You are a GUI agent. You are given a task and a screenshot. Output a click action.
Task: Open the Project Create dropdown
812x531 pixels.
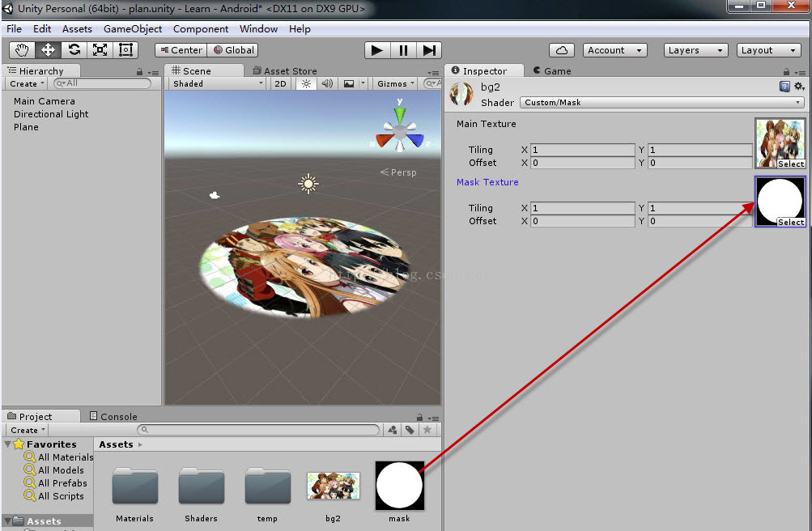point(27,430)
